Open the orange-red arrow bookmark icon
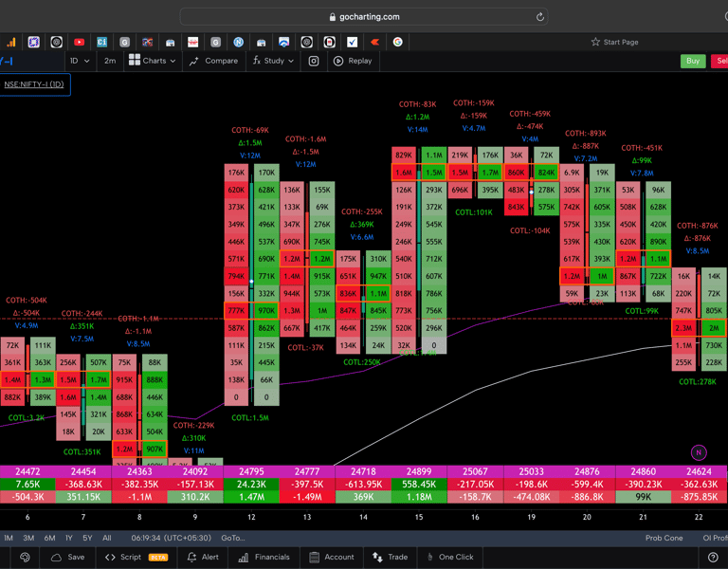This screenshot has height=569, width=728. point(375,43)
